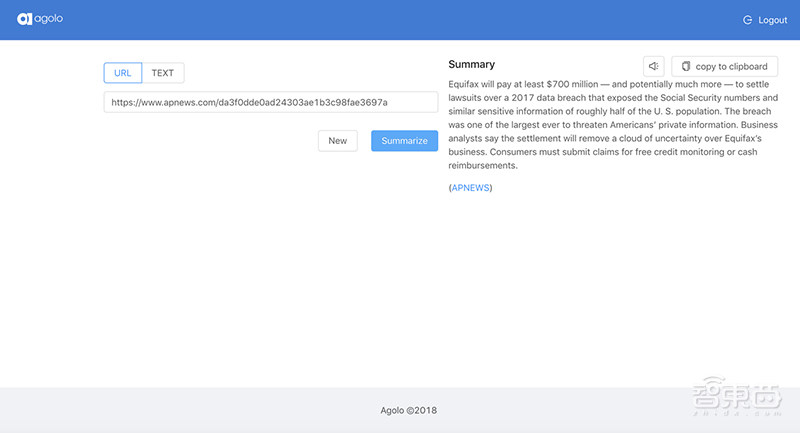Switch to the TEXT input tab
This screenshot has width=800, height=433.
(163, 73)
